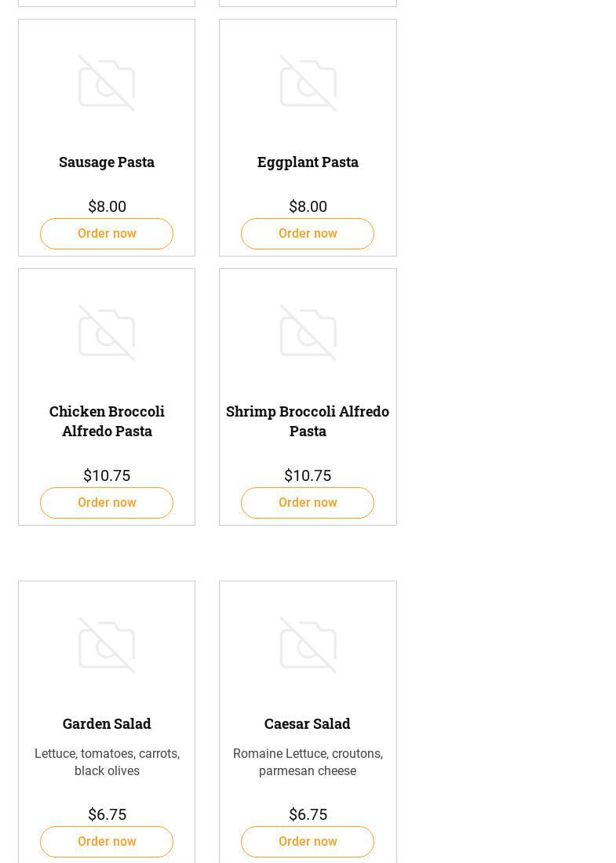Click the Eggplant Pasta placeholder image icon
Screen dimensions: 616x863
(308, 83)
